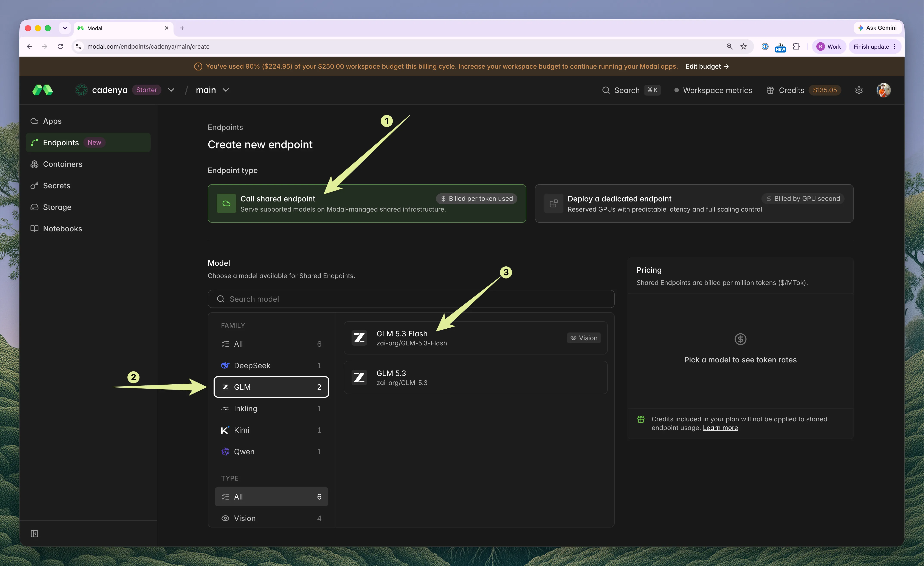Screen dimensions: 924x566
Task: Filter models by Qwen family
Action: pos(271,452)
